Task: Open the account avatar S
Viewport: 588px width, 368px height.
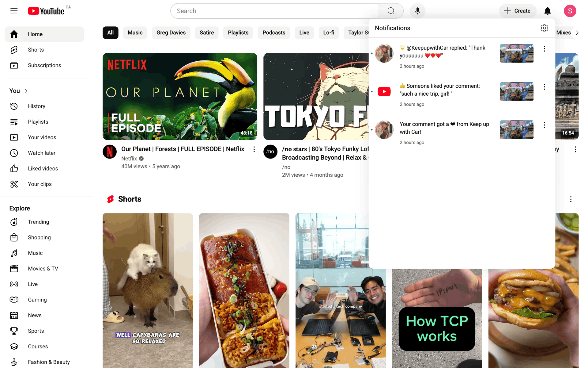Action: click(570, 11)
